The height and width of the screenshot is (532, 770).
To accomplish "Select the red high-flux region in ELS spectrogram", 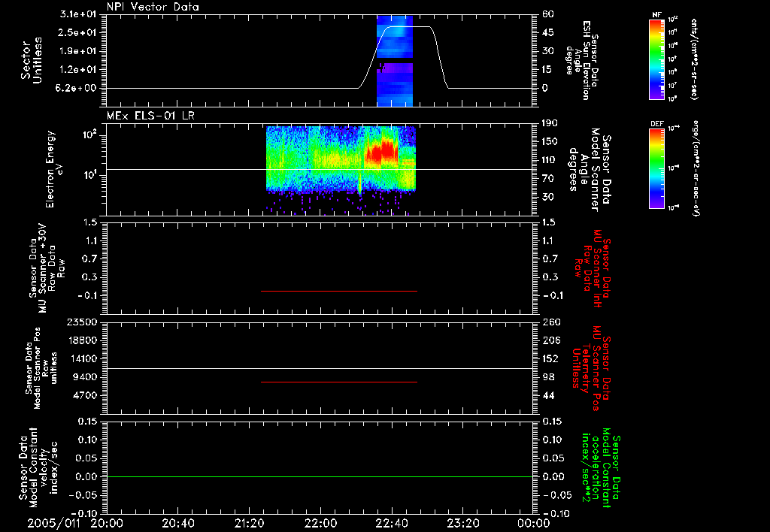I will coord(381,152).
